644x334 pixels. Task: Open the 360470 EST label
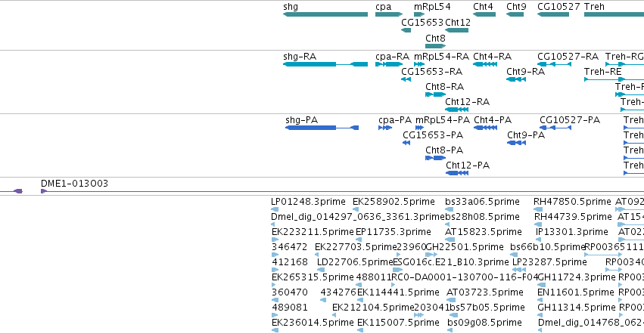[290, 293]
